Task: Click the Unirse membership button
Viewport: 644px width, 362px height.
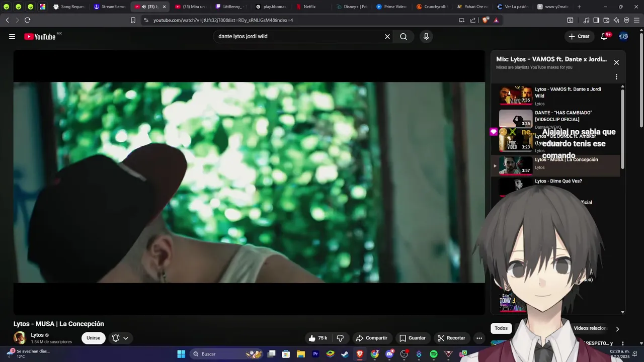Action: (94, 338)
